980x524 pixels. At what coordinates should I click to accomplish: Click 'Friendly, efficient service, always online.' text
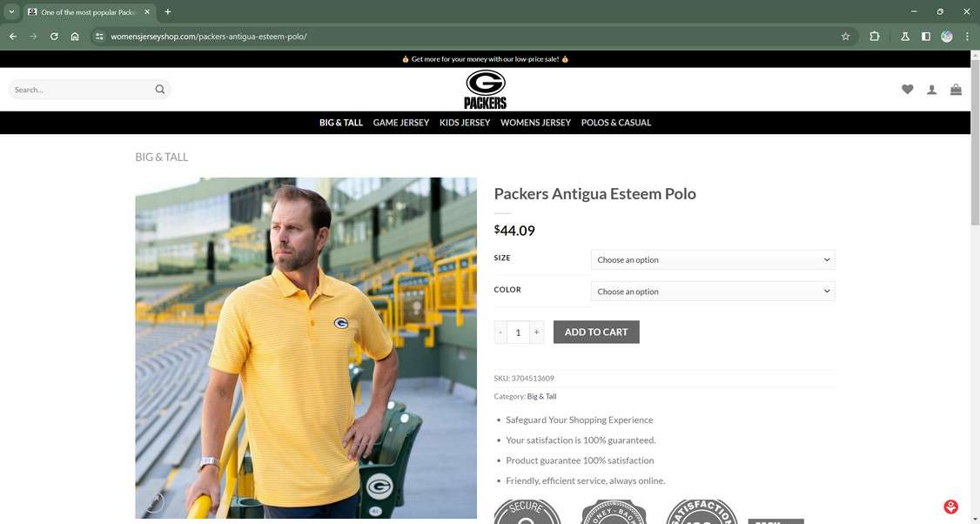(x=586, y=480)
